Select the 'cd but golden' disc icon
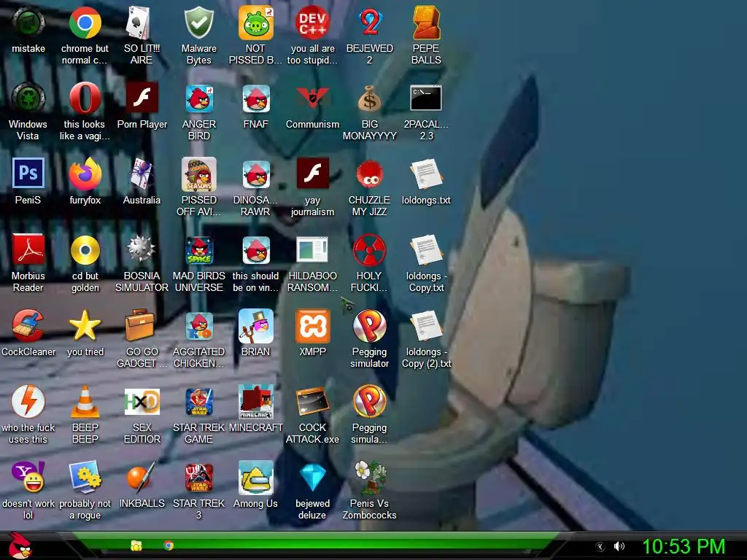747x560 pixels. (85, 249)
